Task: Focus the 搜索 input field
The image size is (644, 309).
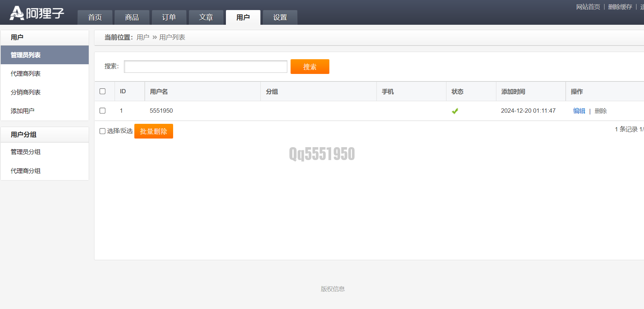Action: (x=205, y=66)
